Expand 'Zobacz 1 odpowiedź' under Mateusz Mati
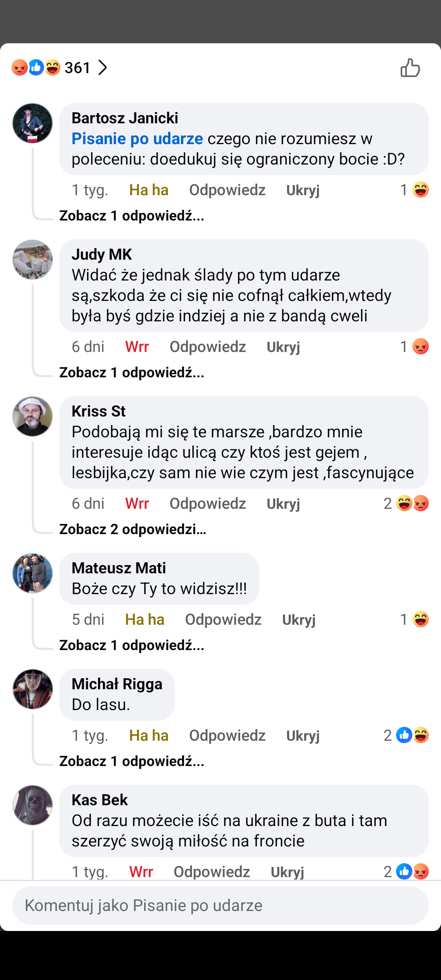This screenshot has height=980, width=441. [x=131, y=645]
